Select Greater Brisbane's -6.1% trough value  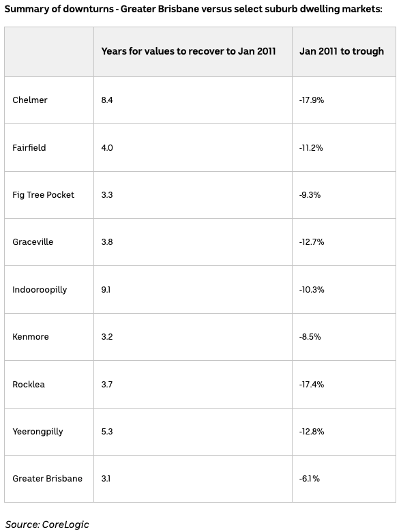coord(310,479)
